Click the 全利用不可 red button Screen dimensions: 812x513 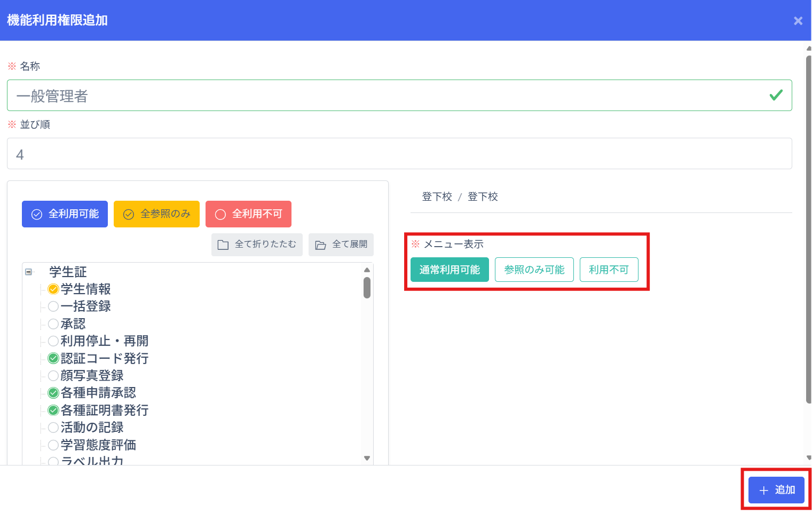pos(248,214)
